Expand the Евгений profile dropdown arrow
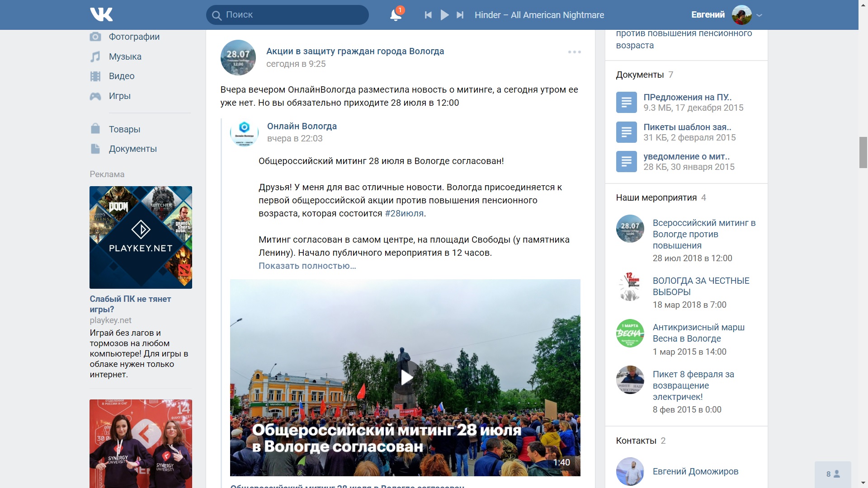Image resolution: width=868 pixels, height=488 pixels. tap(759, 15)
